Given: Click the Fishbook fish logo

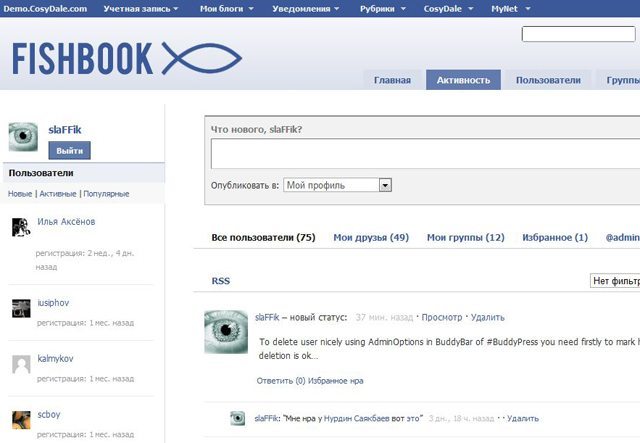Looking at the screenshot, I should (x=127, y=58).
